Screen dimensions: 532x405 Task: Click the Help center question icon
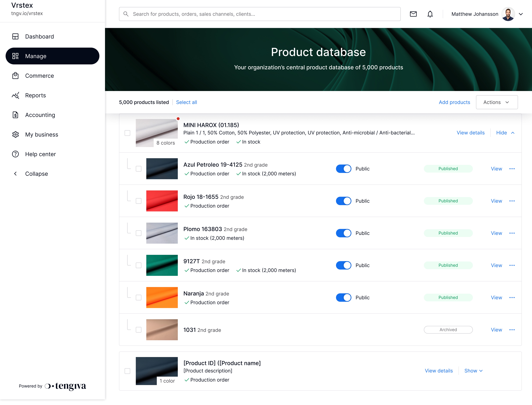[x=15, y=154]
